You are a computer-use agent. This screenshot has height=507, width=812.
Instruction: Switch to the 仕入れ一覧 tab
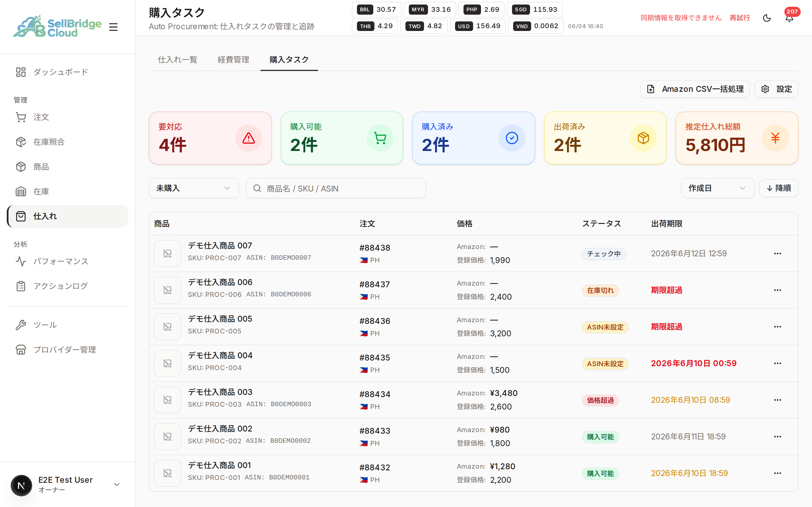(178, 60)
